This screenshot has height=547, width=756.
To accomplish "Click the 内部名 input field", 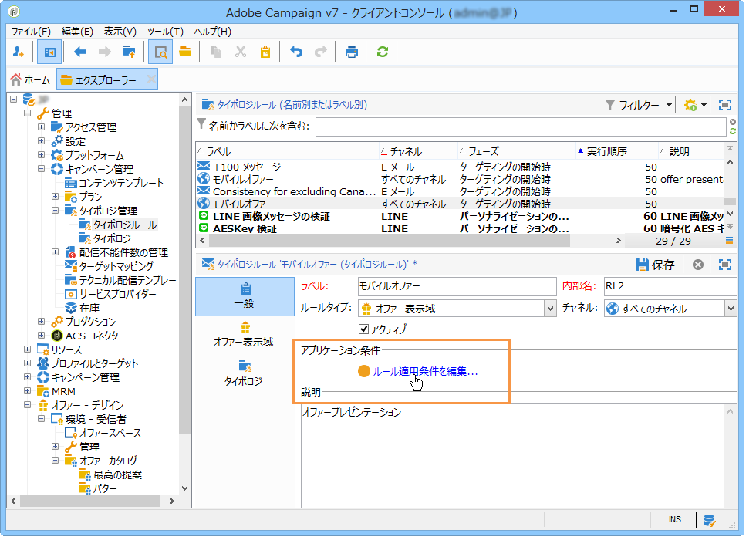I will [x=670, y=286].
